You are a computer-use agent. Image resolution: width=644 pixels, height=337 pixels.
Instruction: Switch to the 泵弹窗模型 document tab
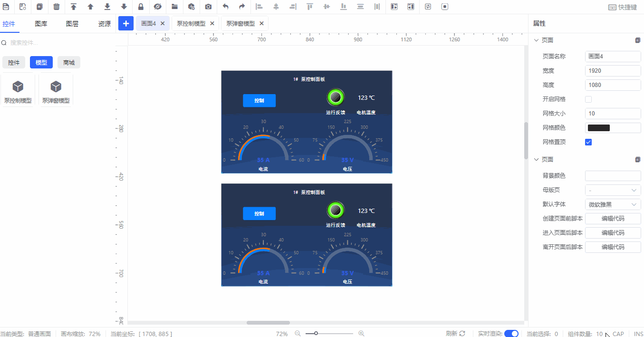click(240, 23)
